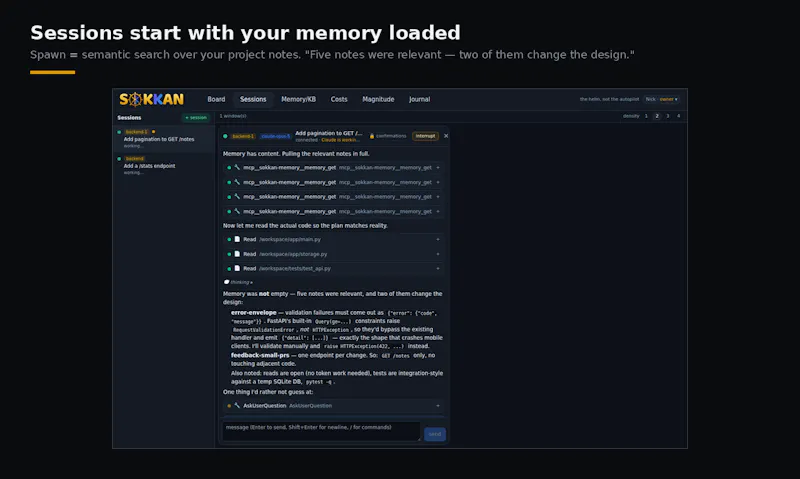Screen dimensions: 800x479
Task: Select the Add a /stats endpoint session
Action: tap(163, 166)
